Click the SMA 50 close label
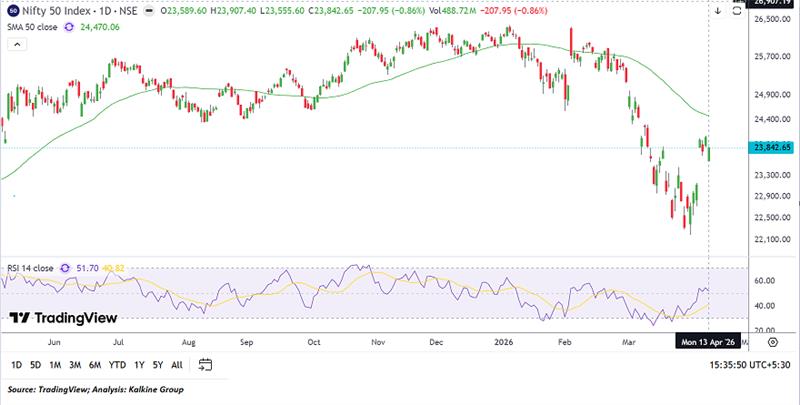The width and height of the screenshot is (800, 405). tap(32, 27)
